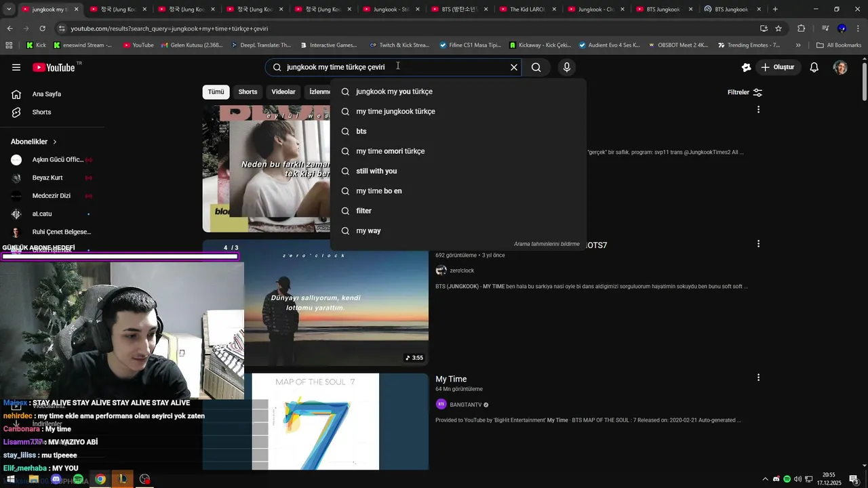
Task: Select the Shorts filter chip
Action: click(248, 92)
